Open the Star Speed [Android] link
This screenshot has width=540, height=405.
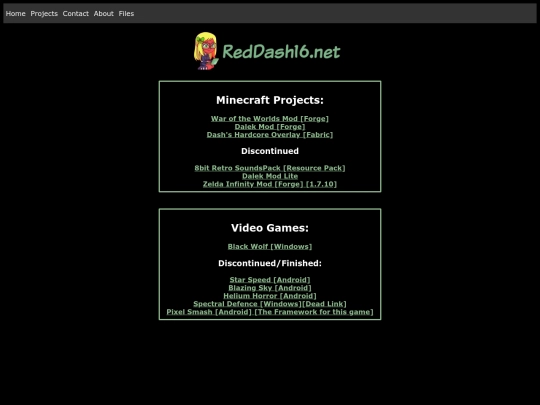[x=270, y=280]
